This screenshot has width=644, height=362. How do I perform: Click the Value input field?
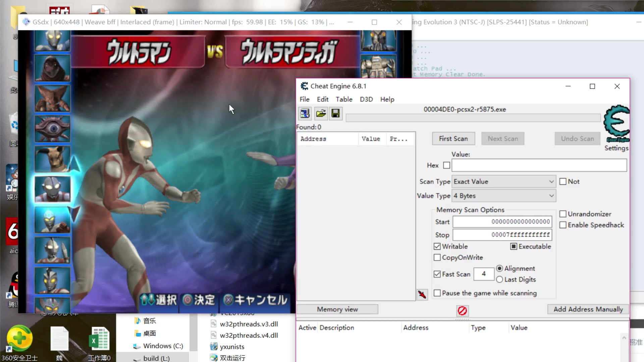coord(539,165)
